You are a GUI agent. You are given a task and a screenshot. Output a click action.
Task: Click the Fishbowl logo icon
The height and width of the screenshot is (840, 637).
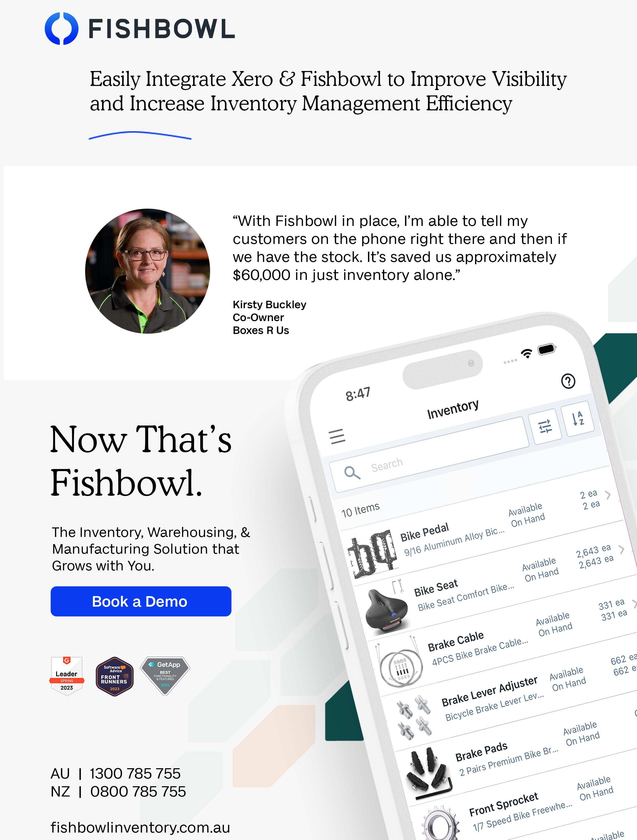pos(61,29)
